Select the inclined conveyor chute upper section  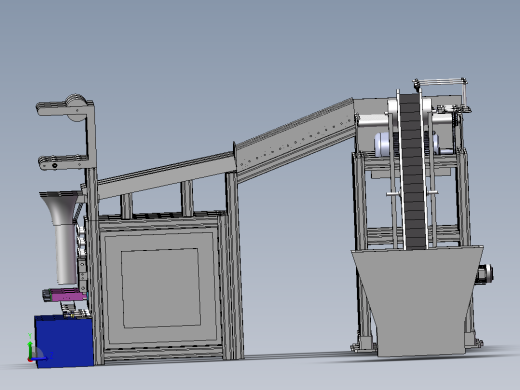click(295, 141)
